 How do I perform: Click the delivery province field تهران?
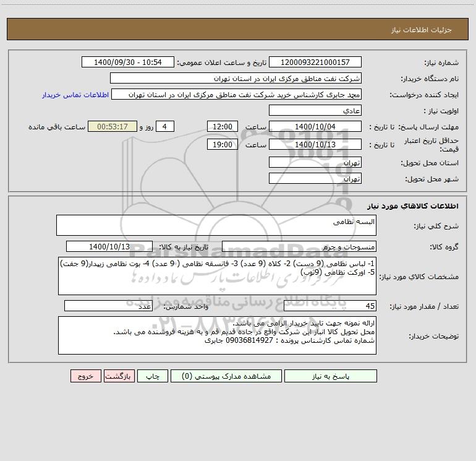click(315, 162)
